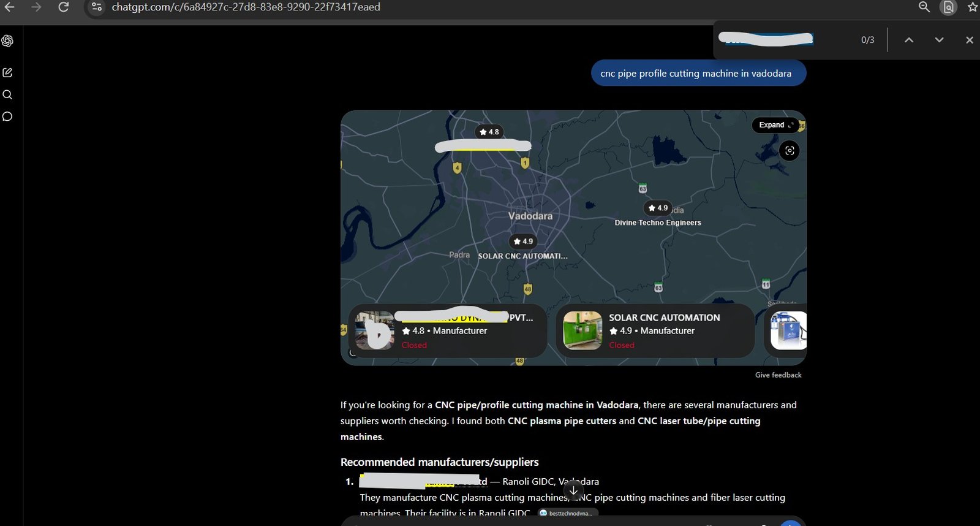The image size is (980, 526).
Task: Click the Vadodara city label on map
Action: (530, 216)
